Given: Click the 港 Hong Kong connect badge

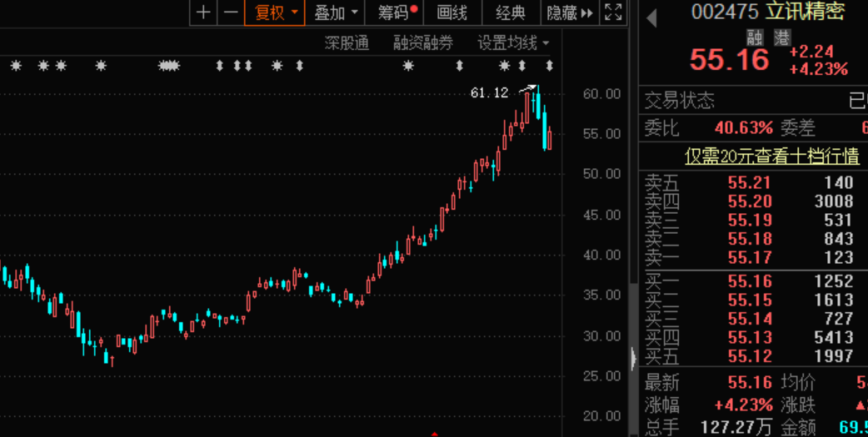Looking at the screenshot, I should pos(781,37).
